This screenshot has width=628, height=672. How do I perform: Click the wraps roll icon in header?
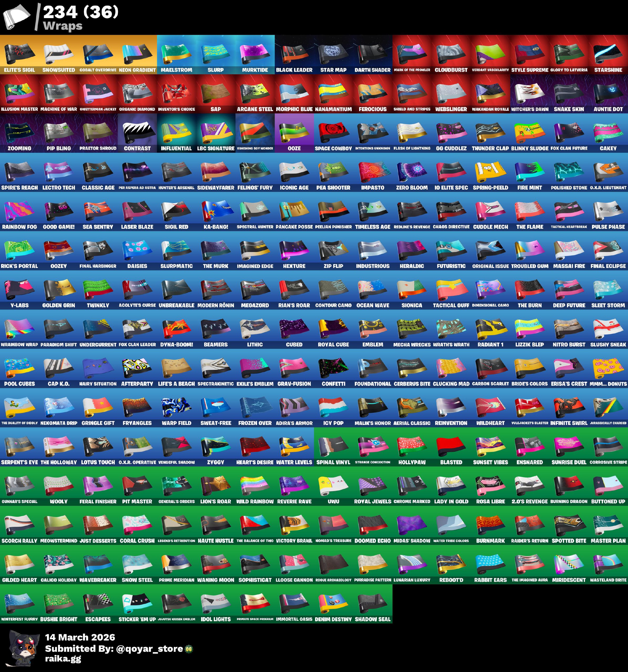pyautogui.click(x=16, y=16)
